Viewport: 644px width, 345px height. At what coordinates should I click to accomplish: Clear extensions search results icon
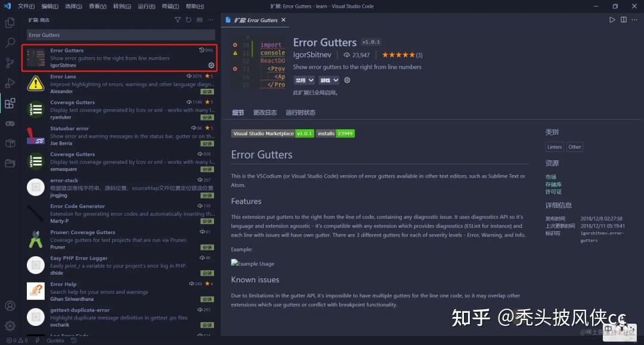point(200,20)
